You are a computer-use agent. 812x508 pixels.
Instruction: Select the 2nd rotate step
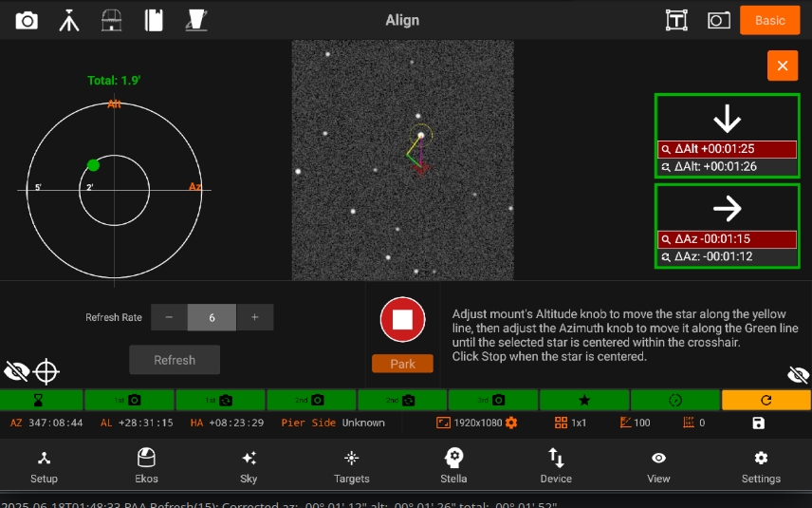point(402,400)
